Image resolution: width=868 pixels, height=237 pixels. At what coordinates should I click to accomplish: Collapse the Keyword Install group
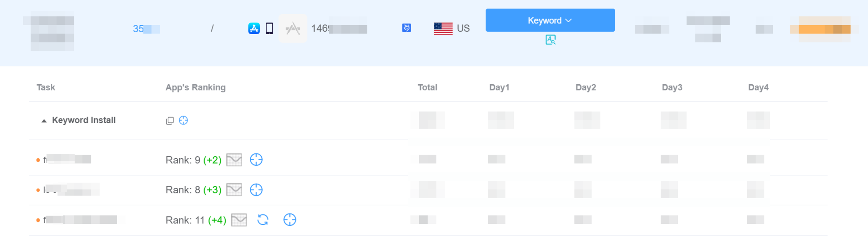(44, 120)
